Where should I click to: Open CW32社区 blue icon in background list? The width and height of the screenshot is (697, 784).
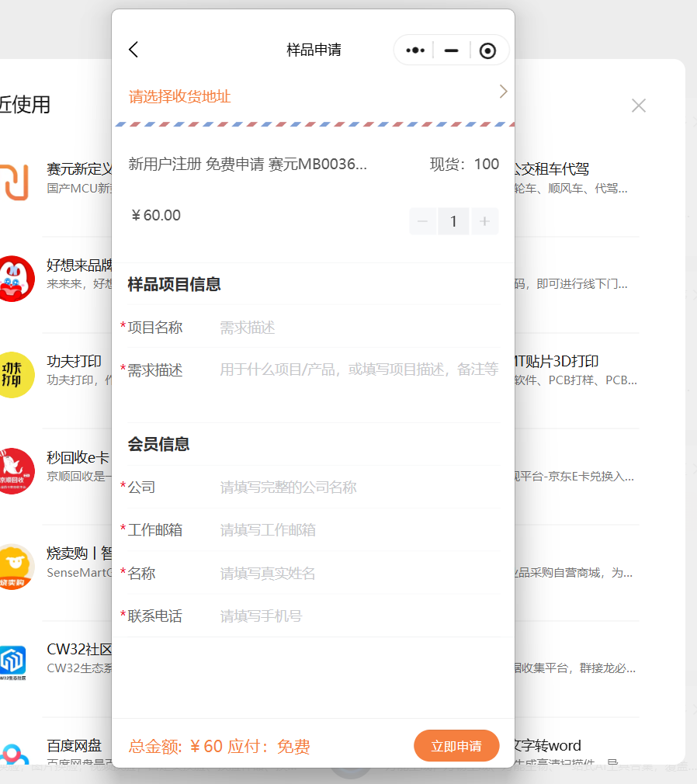pyautogui.click(x=13, y=661)
